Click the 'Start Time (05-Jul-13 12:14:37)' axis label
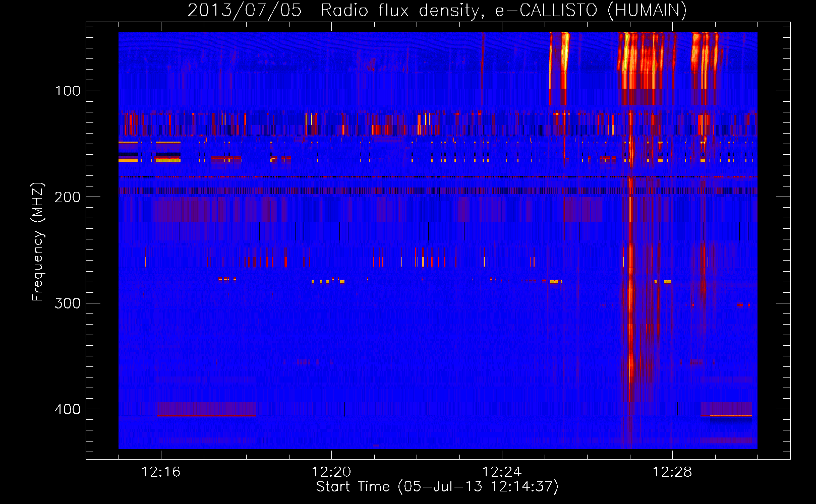This screenshot has height=504, width=816. [x=437, y=487]
